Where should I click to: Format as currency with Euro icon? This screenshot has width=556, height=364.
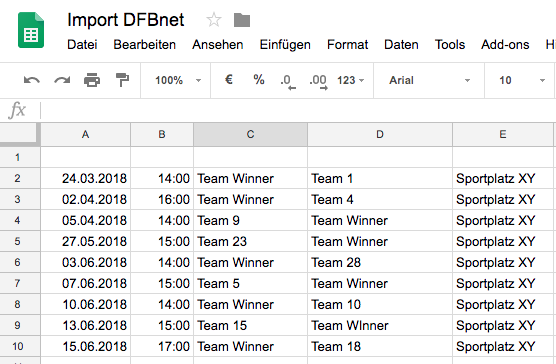[229, 80]
